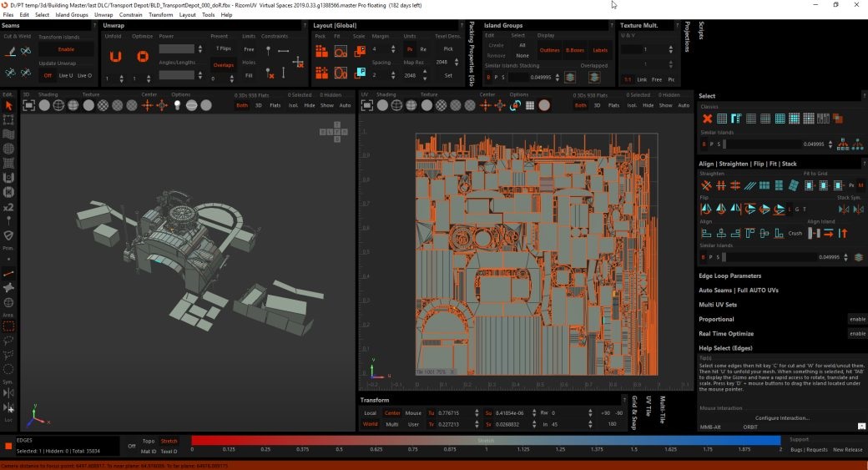Expand Multi UV Sets section
Screen dimensions: 868x470
click(x=718, y=305)
